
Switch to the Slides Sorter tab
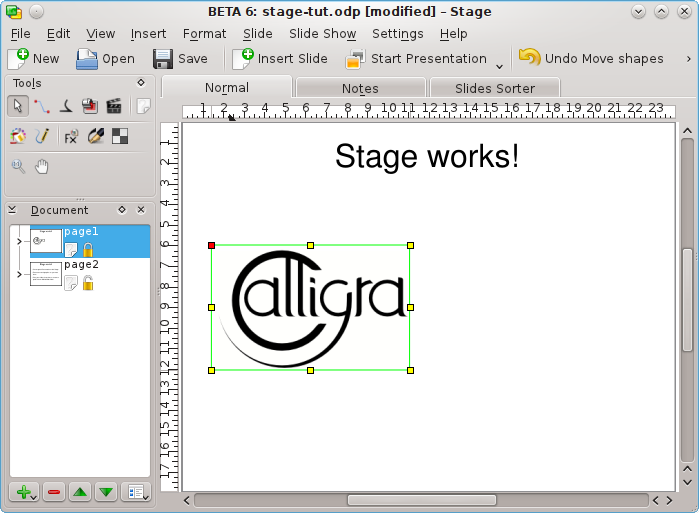pos(494,88)
